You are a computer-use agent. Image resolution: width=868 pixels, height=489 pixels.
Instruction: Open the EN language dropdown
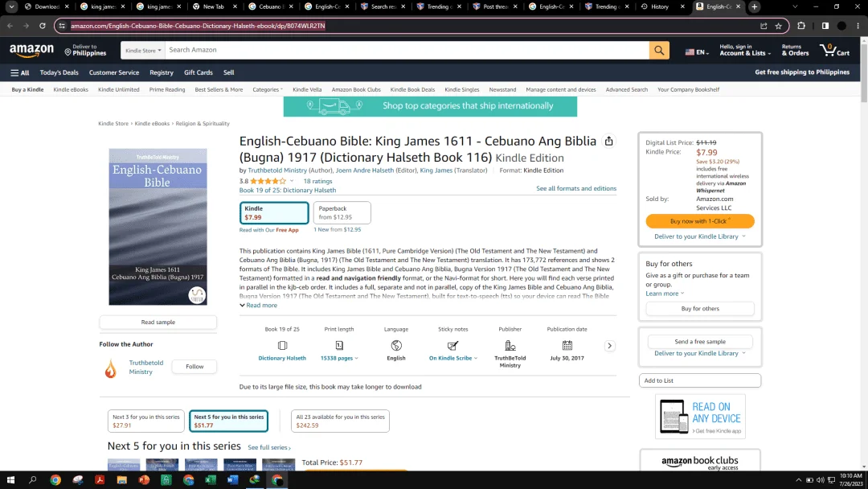[697, 52]
